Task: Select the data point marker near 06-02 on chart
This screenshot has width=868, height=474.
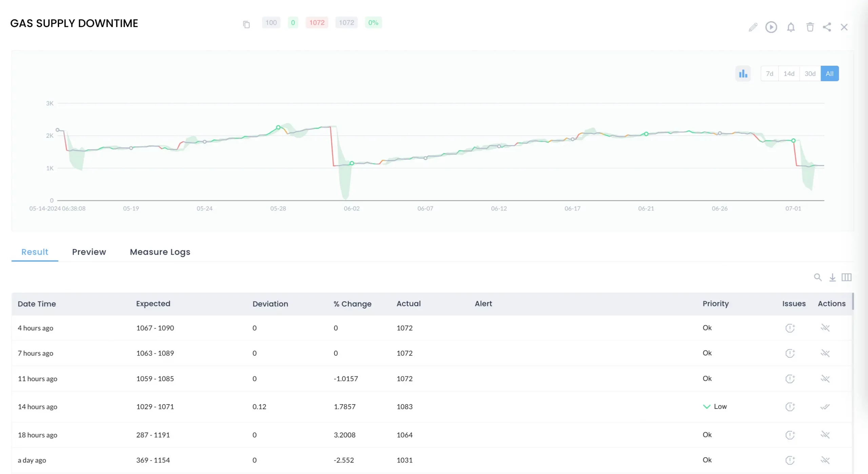Action: click(352, 163)
